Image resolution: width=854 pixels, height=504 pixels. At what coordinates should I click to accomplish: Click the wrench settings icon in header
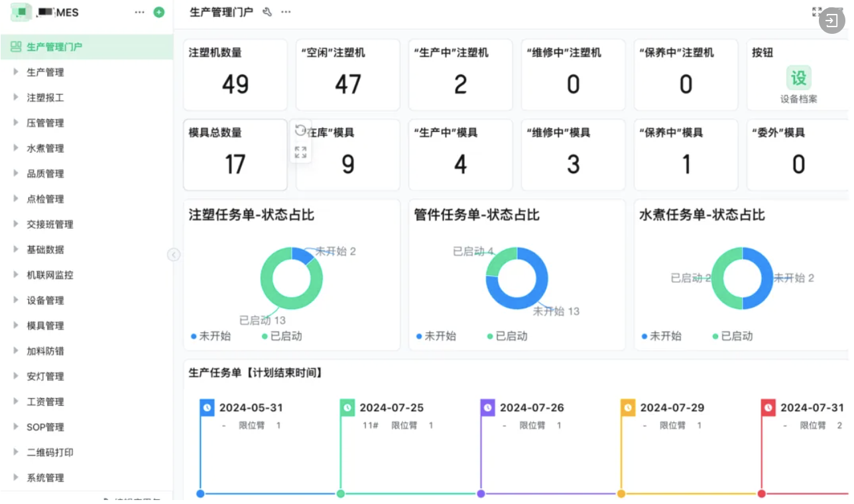pyautogui.click(x=267, y=12)
